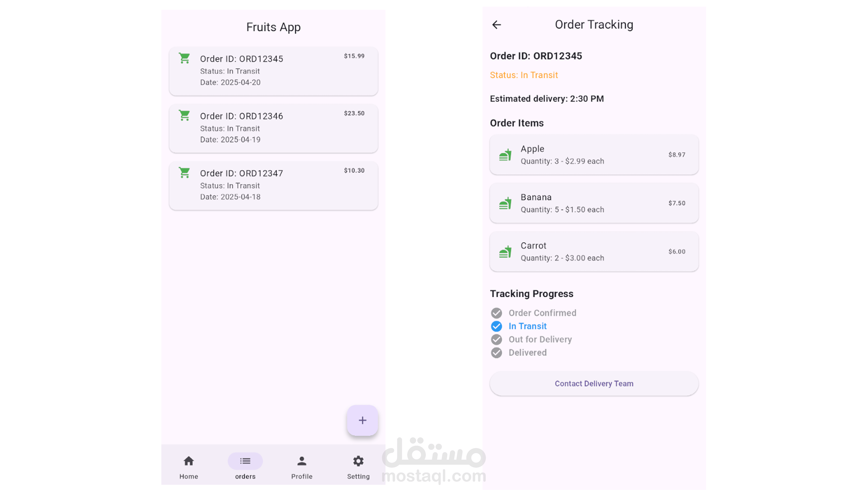Tap the plus floating action button
868x495 pixels.
(x=362, y=420)
